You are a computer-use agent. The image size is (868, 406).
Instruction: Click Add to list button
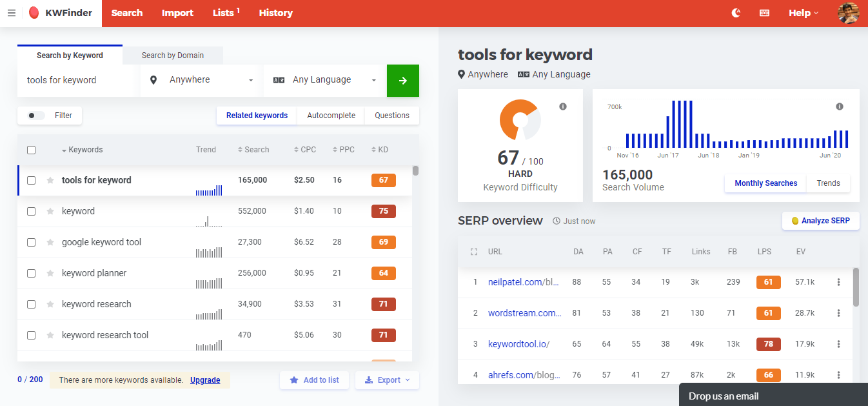314,380
